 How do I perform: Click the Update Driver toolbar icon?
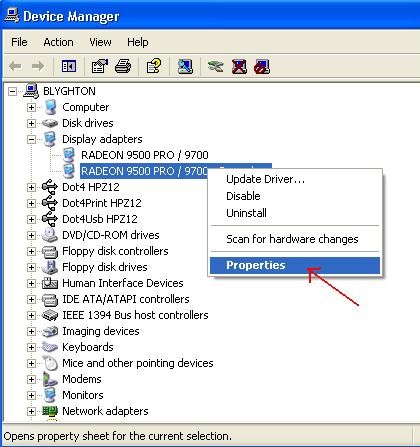[x=215, y=66]
